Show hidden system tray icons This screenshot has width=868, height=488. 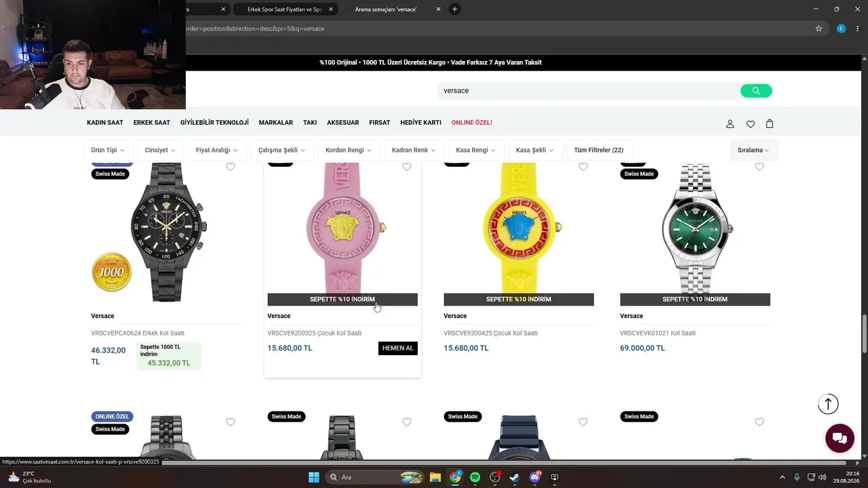pyautogui.click(x=782, y=477)
